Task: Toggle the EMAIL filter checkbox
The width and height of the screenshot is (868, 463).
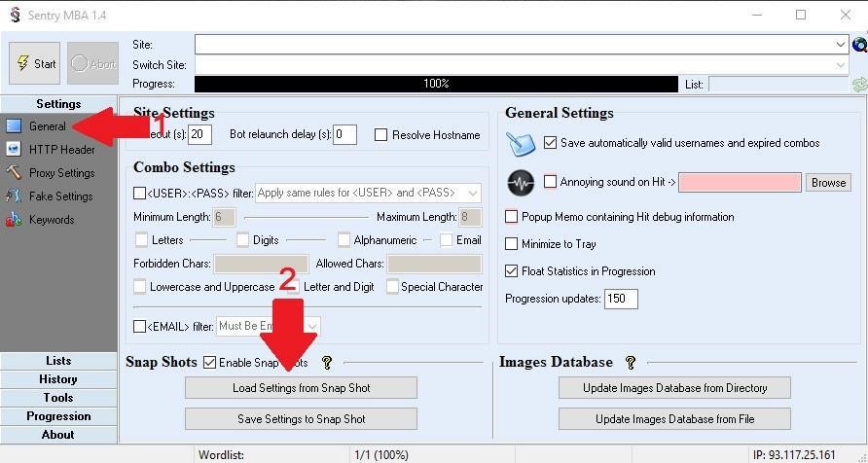Action: pyautogui.click(x=139, y=327)
